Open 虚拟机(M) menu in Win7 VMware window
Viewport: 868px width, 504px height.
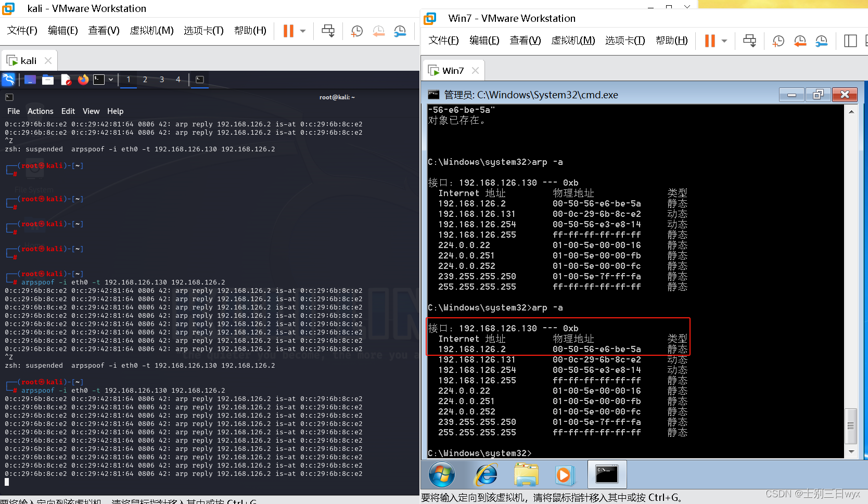[573, 41]
